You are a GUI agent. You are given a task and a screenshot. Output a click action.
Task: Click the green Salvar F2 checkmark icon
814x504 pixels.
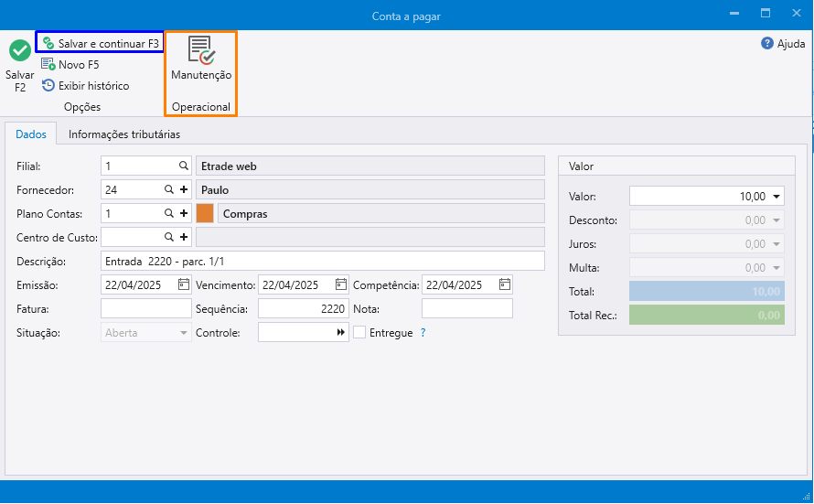20,51
